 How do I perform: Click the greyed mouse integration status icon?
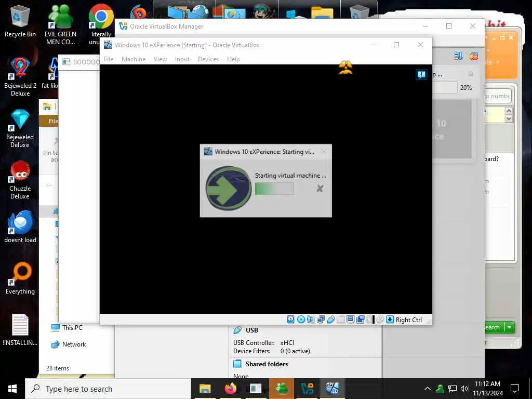pos(380,320)
